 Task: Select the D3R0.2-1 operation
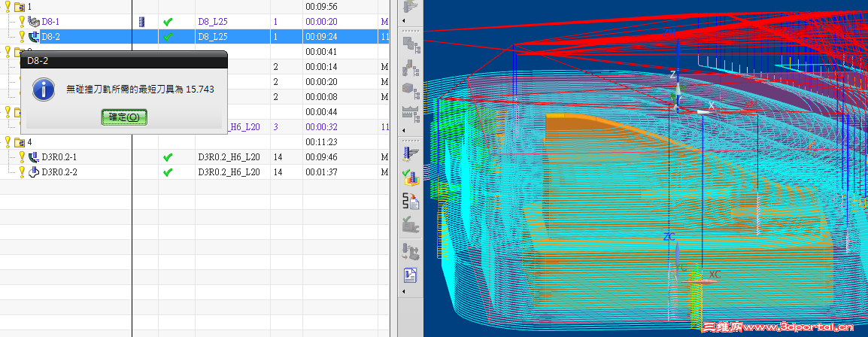click(59, 157)
